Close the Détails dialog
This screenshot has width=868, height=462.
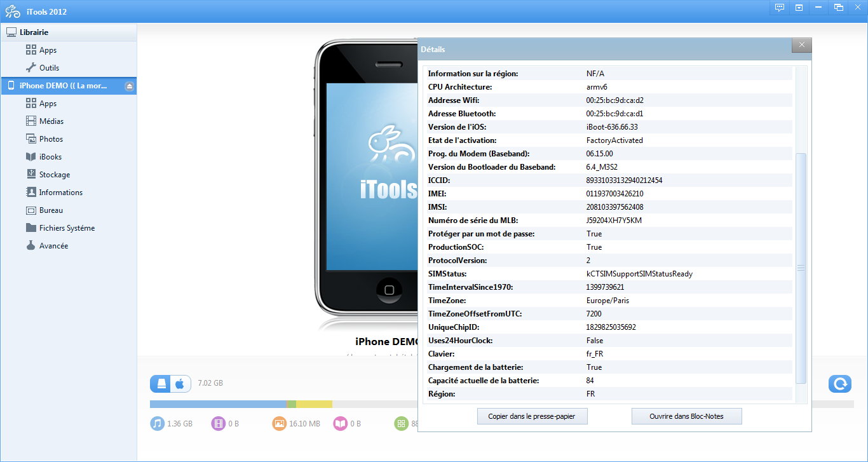pyautogui.click(x=801, y=45)
